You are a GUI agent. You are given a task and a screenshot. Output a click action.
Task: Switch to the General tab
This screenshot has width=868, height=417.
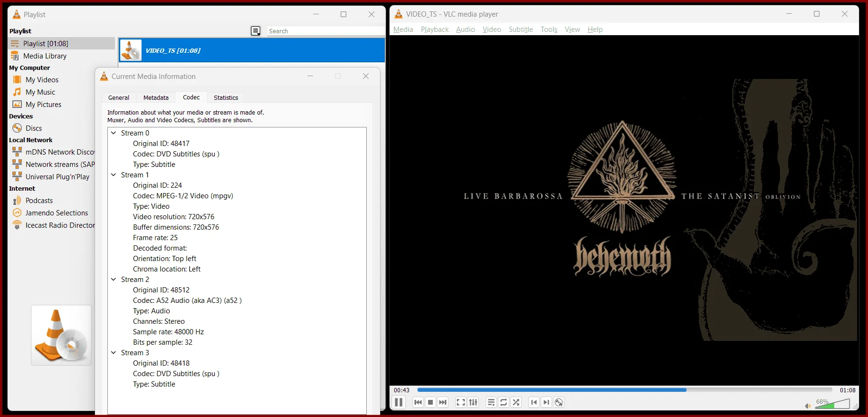coord(119,97)
